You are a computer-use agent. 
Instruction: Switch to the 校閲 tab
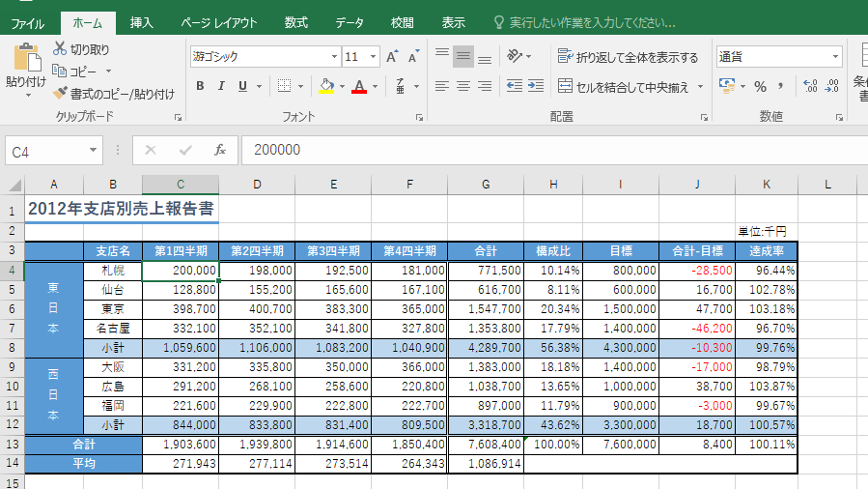point(403,22)
